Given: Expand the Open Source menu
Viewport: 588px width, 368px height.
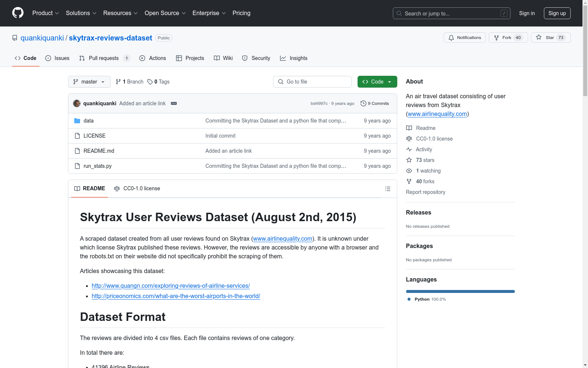Looking at the screenshot, I should coord(165,13).
